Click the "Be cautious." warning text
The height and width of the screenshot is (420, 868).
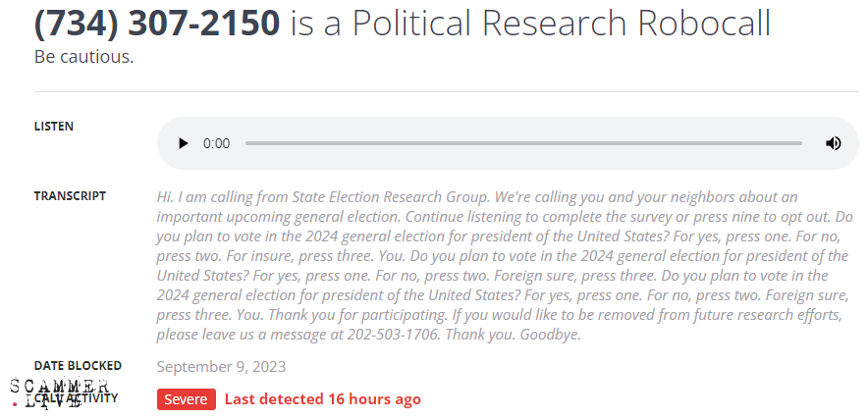83,57
